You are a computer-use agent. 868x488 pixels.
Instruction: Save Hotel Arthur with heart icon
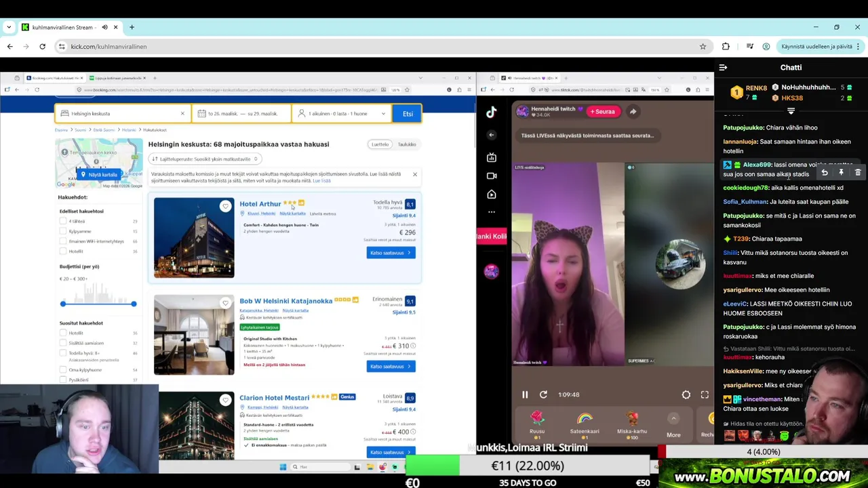click(225, 206)
